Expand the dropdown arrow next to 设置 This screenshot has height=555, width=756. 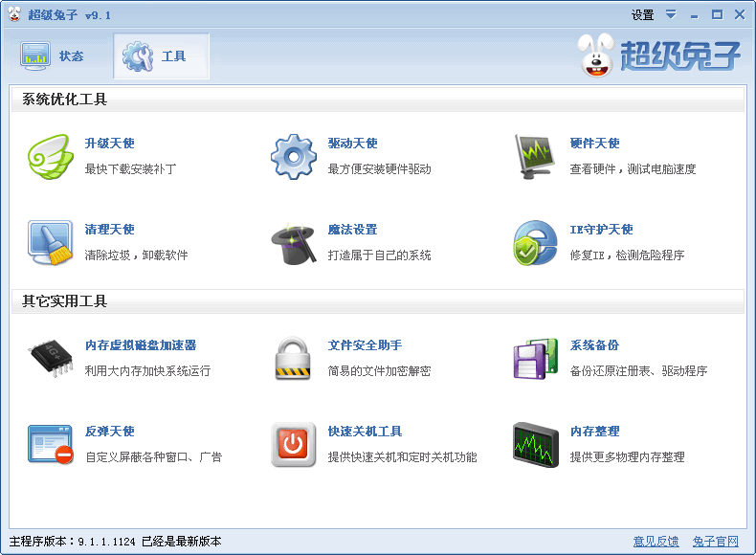(x=671, y=14)
